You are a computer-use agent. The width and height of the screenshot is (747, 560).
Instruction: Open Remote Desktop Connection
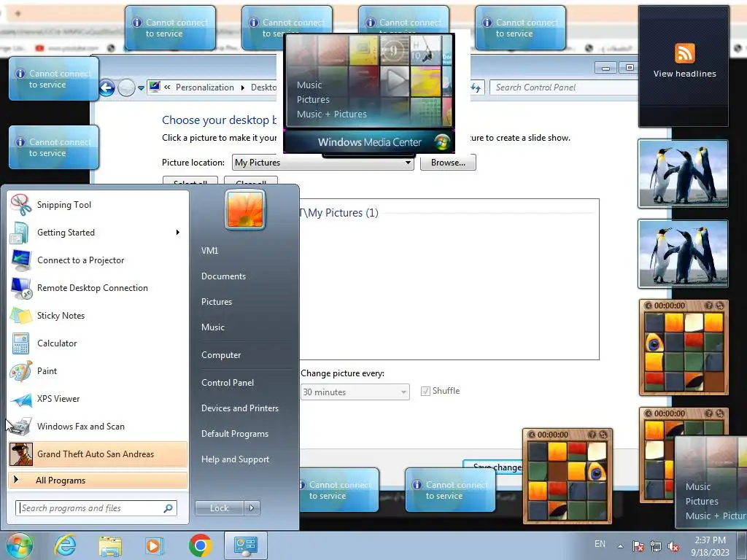(x=98, y=287)
